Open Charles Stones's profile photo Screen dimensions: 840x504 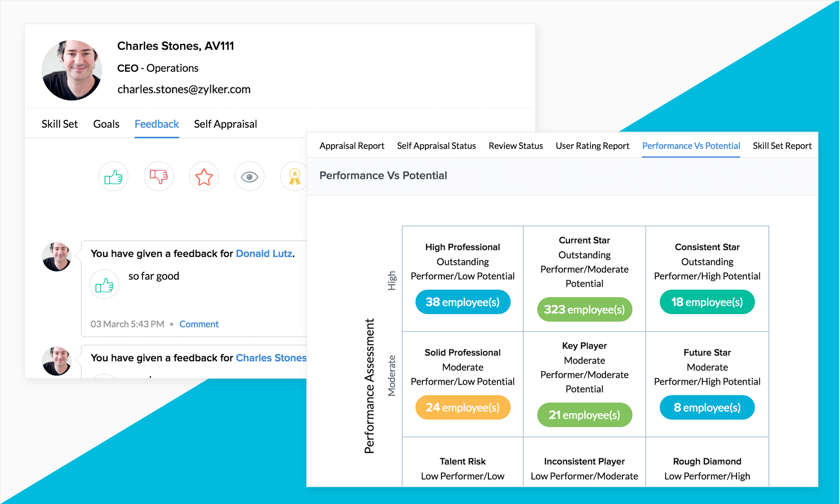(x=72, y=70)
